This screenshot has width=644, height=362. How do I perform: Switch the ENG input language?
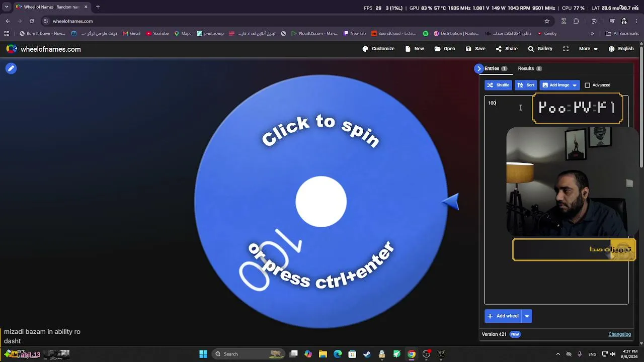593,354
